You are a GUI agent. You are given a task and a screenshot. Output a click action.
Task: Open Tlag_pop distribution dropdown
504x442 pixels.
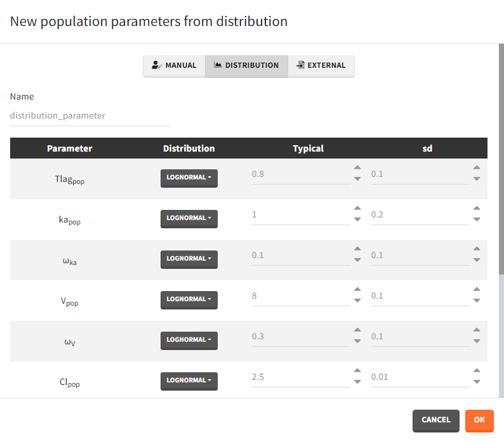pos(189,178)
